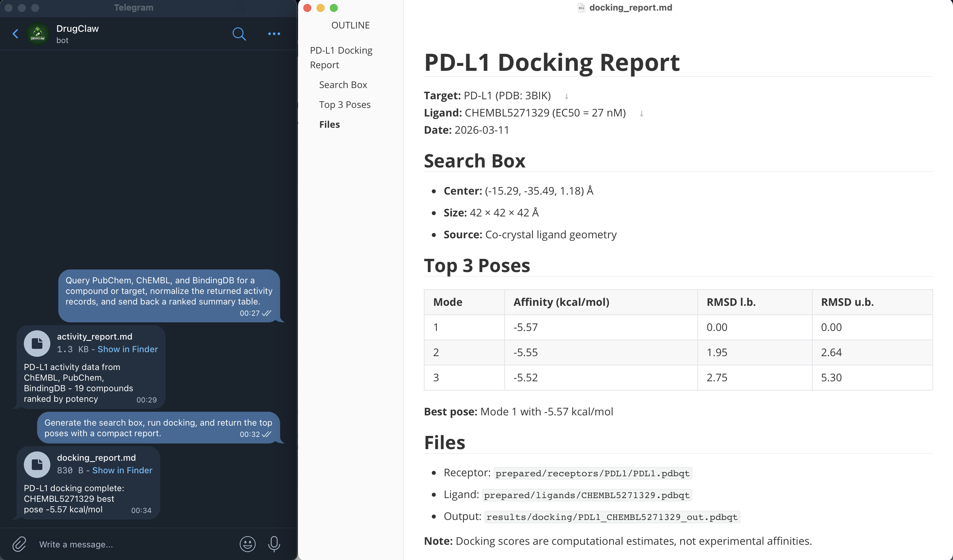Jump to PD-L1 Docking Report outline entry
This screenshot has width=953, height=560.
click(x=341, y=58)
